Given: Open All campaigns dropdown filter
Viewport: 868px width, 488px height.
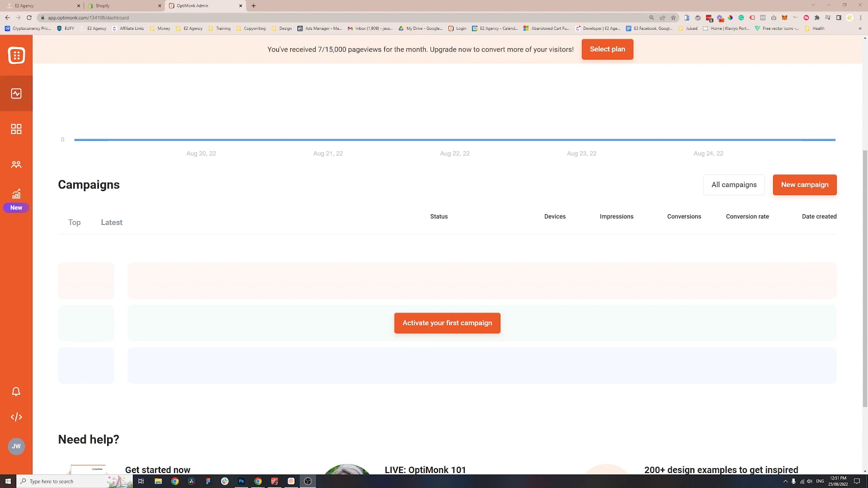Looking at the screenshot, I should (735, 185).
